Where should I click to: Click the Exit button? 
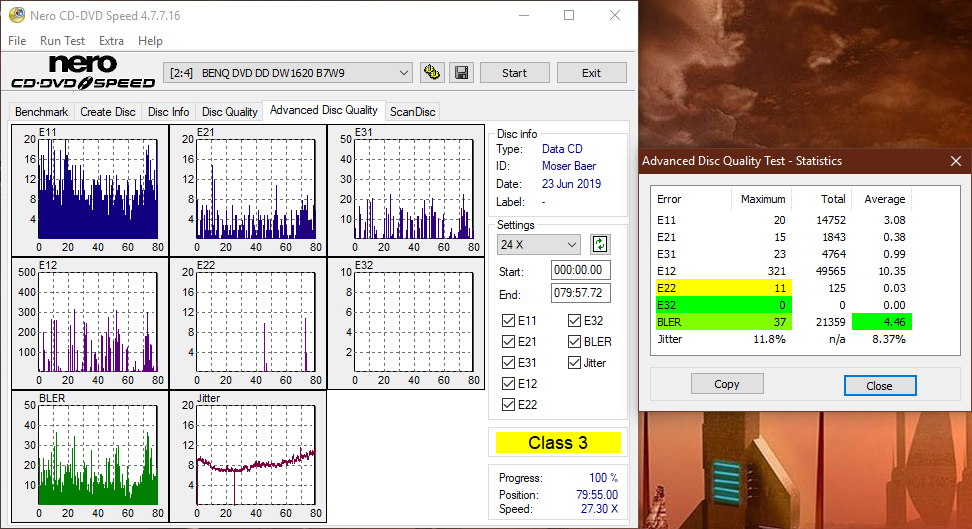(x=591, y=73)
